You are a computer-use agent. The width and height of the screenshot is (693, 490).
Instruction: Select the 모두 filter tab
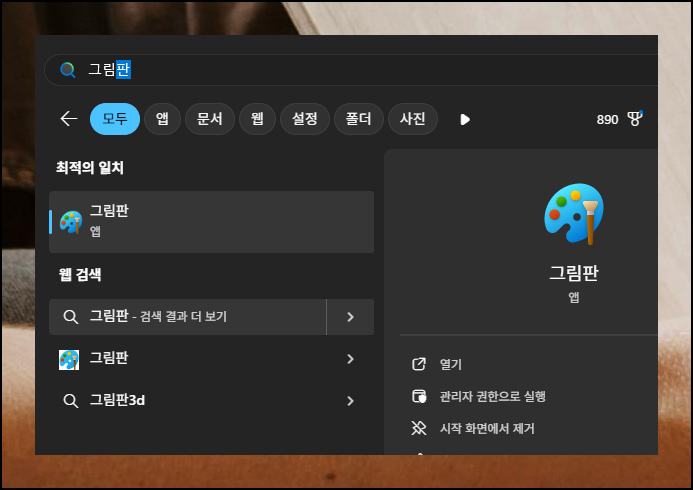115,119
